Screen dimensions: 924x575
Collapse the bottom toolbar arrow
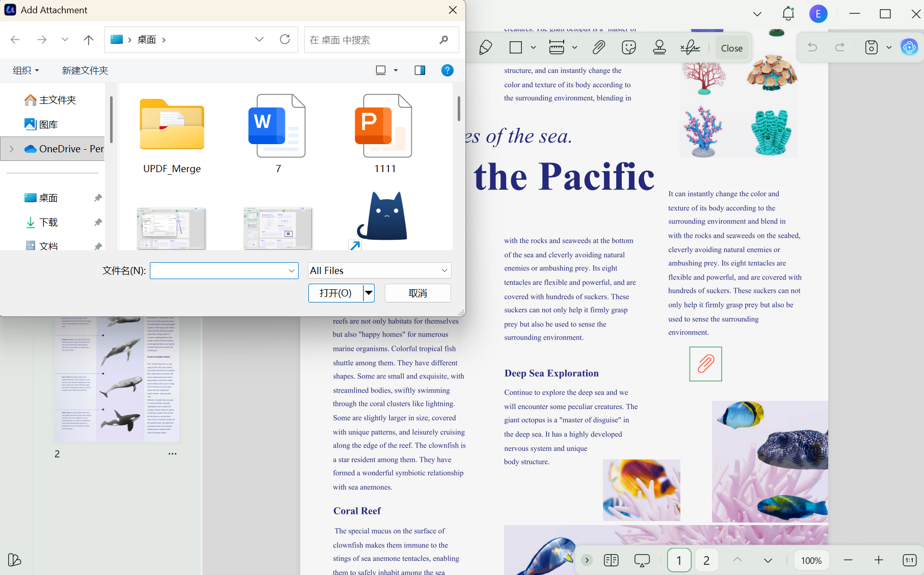(x=587, y=560)
